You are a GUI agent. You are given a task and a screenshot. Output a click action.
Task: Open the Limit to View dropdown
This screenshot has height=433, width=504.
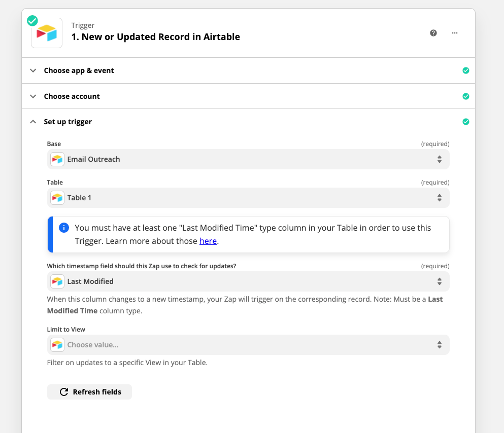[x=248, y=345]
